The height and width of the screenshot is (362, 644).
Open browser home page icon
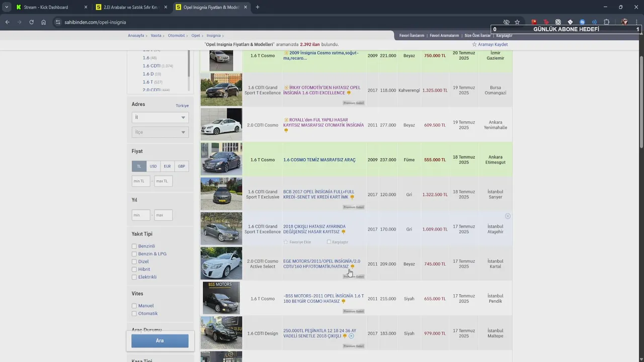[44, 22]
